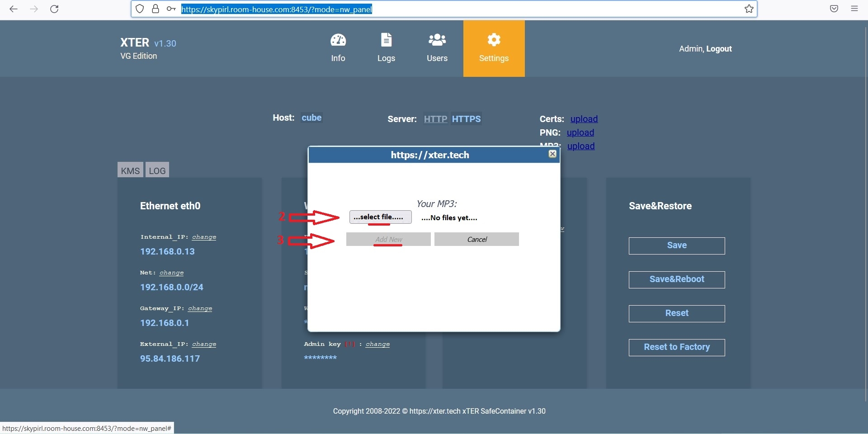Click the select file button
868x434 pixels.
(x=380, y=217)
